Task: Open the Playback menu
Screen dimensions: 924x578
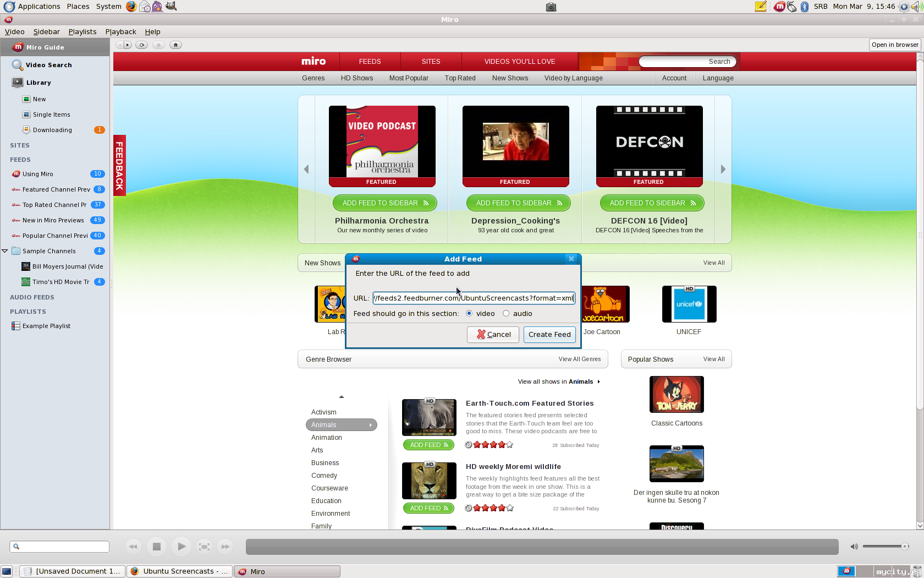Action: pos(121,32)
